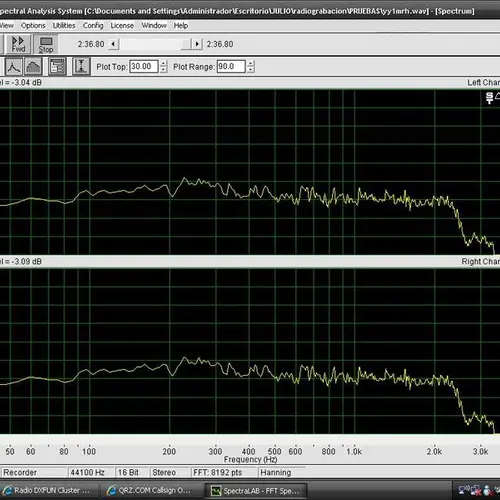Click the file position slider thumb
500x500 pixels.
tap(186, 44)
